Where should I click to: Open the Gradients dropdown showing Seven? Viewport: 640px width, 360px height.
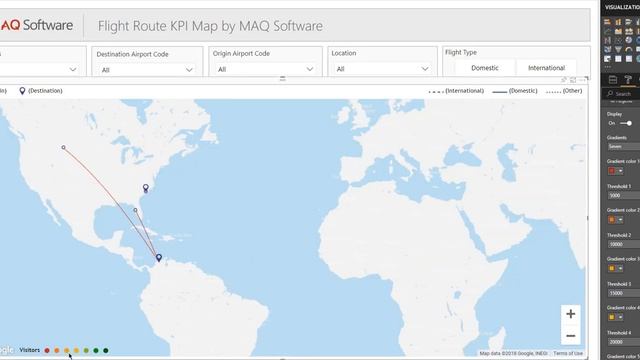coord(624,147)
